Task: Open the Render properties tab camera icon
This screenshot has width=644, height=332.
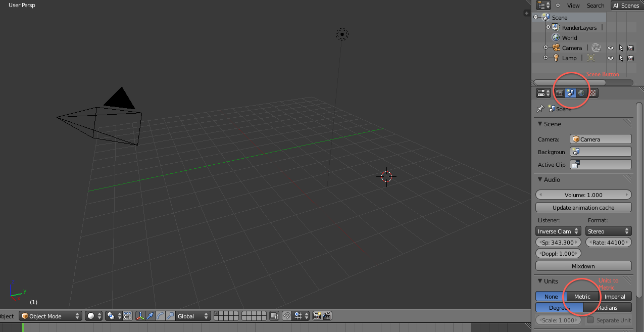Action: (x=560, y=93)
